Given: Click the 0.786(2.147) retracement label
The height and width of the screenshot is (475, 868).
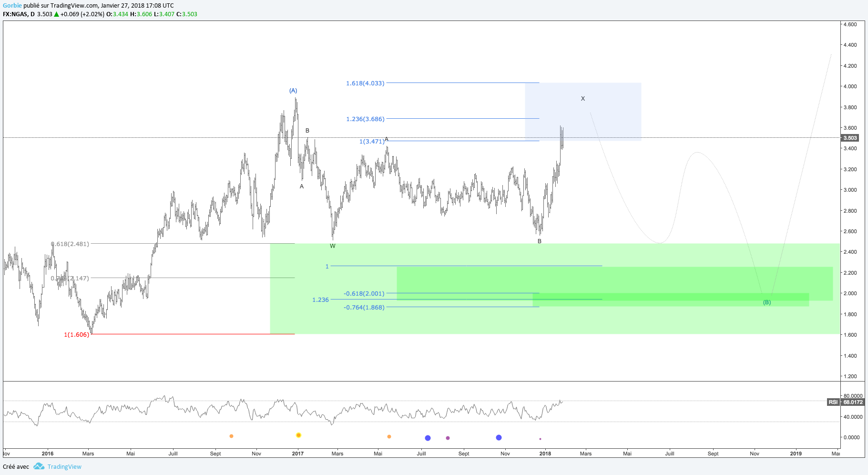Looking at the screenshot, I should 70,279.
